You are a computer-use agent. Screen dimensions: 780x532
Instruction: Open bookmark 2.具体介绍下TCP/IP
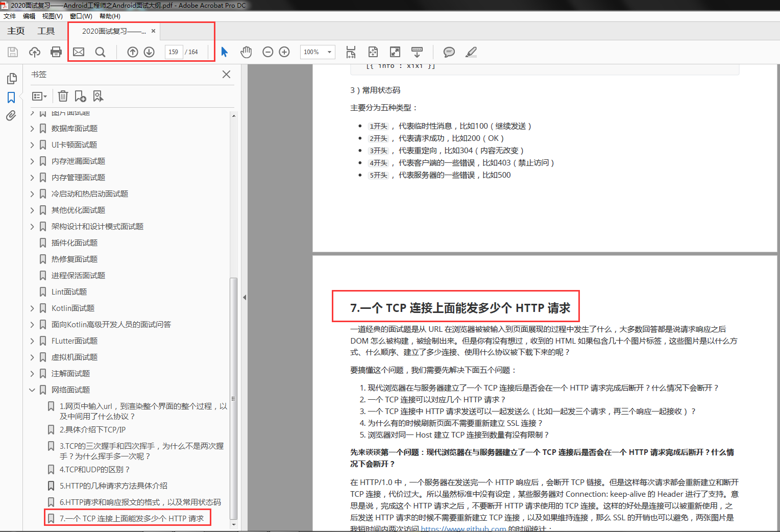coord(92,430)
